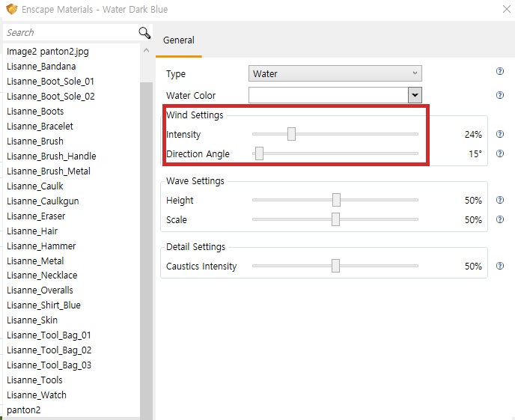
Task: Close the Enscape Materials window
Action: pyautogui.click(x=507, y=9)
